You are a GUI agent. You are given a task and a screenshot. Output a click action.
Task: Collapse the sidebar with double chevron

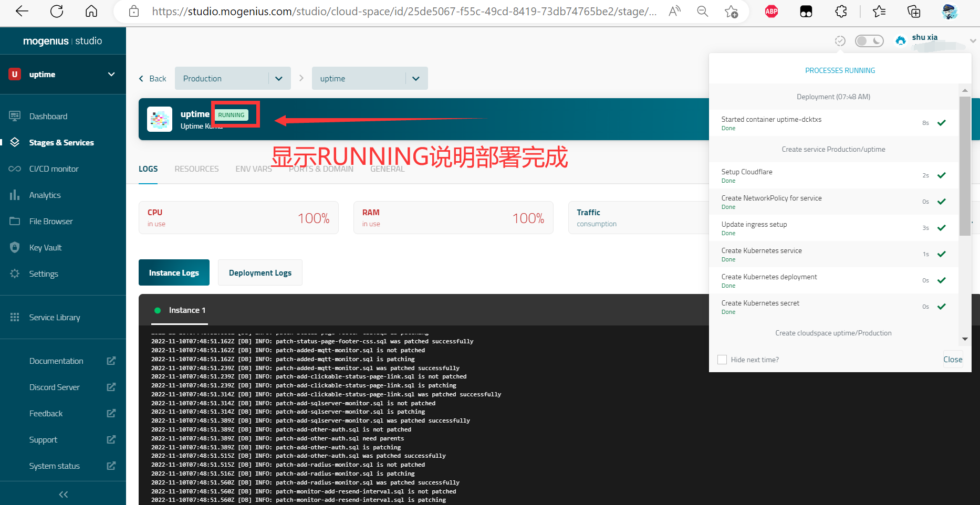(x=63, y=494)
